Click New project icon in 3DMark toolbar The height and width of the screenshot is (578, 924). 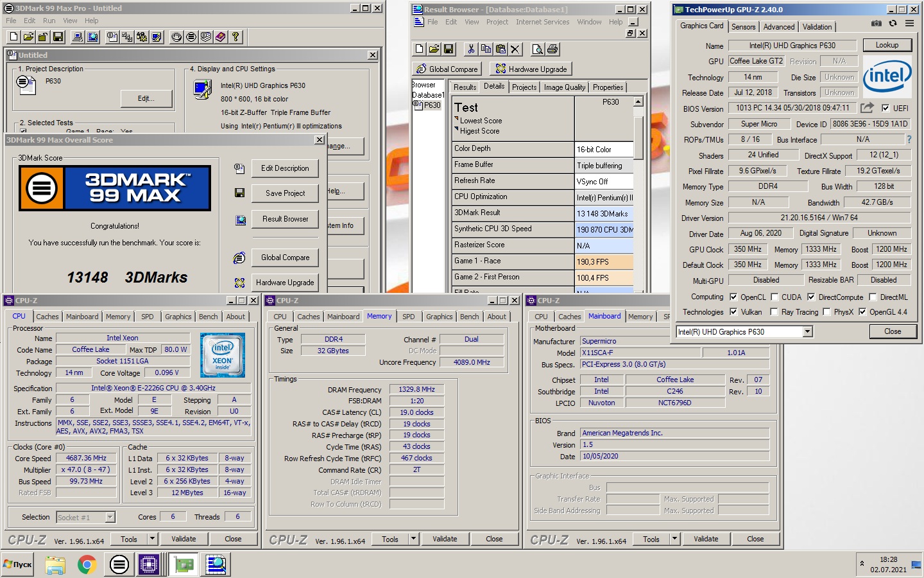(13, 37)
